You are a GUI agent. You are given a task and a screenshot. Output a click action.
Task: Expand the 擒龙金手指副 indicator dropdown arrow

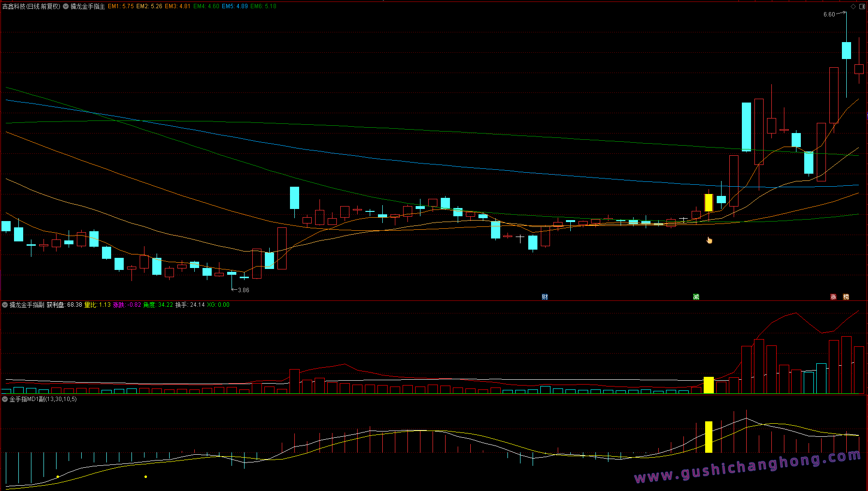coord(5,305)
